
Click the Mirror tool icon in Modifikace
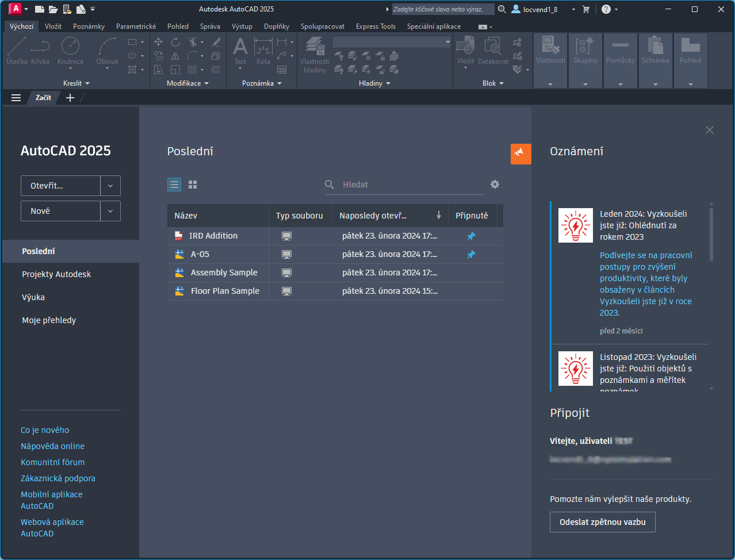click(175, 56)
